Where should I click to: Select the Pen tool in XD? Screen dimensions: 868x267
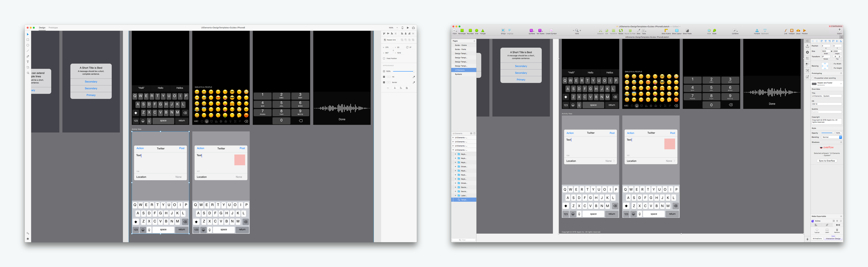[28, 56]
